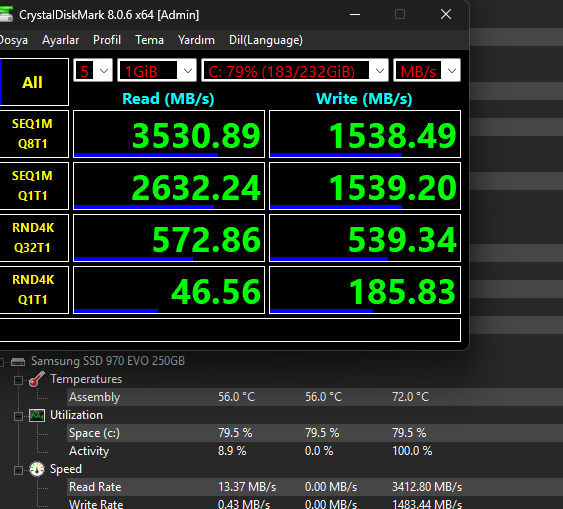The height and width of the screenshot is (509, 563).
Task: Open the Ayarlar menu
Action: [x=60, y=40]
